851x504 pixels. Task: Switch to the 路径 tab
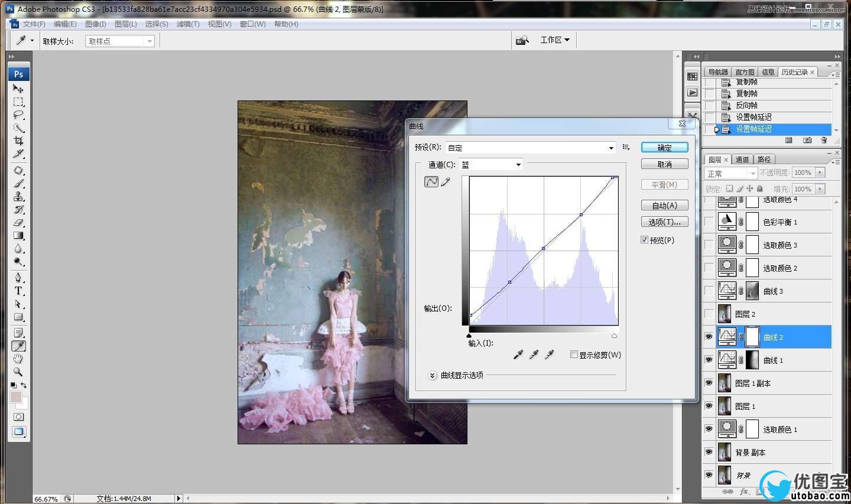click(764, 160)
